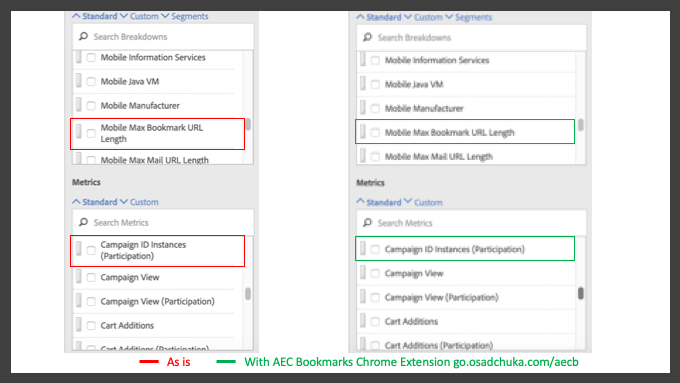Grab drag handle of Mobile Java VM, right panel
This screenshot has width=680, height=383.
[x=363, y=84]
